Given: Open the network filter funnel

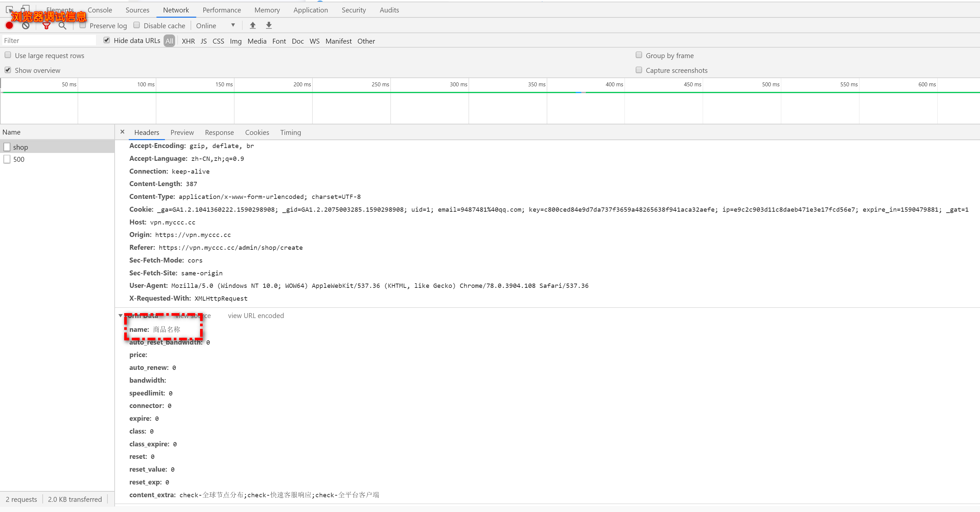Looking at the screenshot, I should (x=46, y=26).
